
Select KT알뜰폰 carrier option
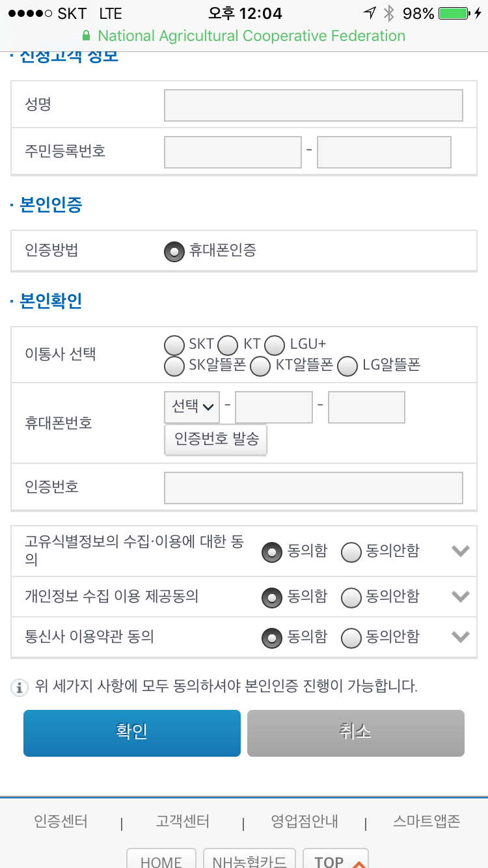(260, 366)
